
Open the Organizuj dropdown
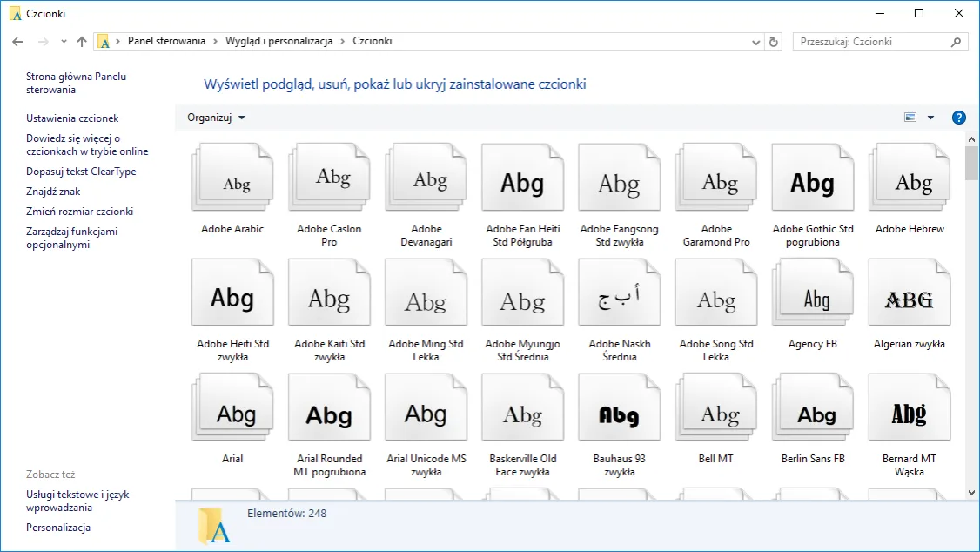tap(215, 117)
